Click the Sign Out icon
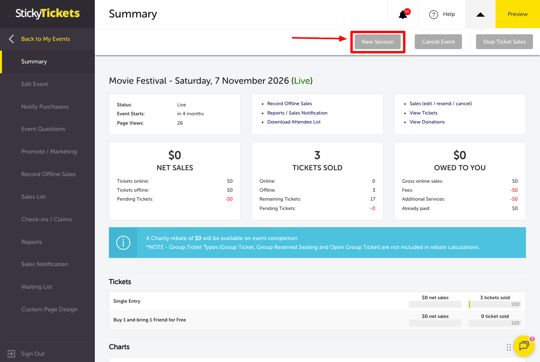This screenshot has height=362, width=540. point(11,354)
